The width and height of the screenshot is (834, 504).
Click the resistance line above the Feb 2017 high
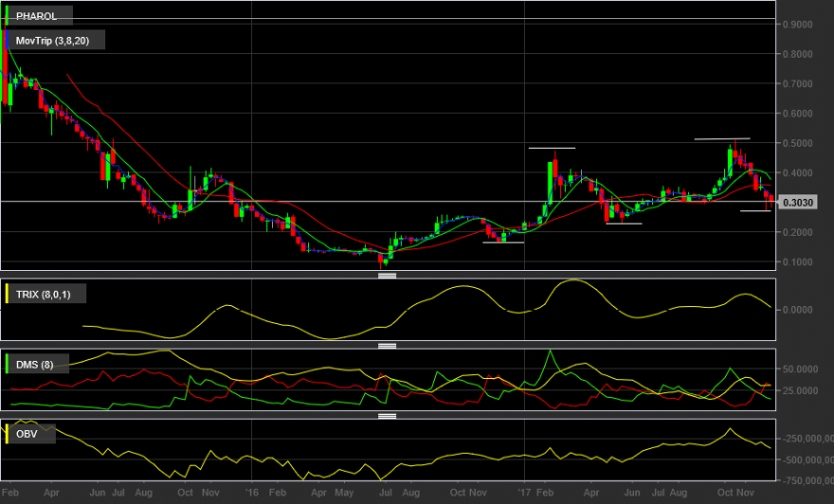pos(553,148)
